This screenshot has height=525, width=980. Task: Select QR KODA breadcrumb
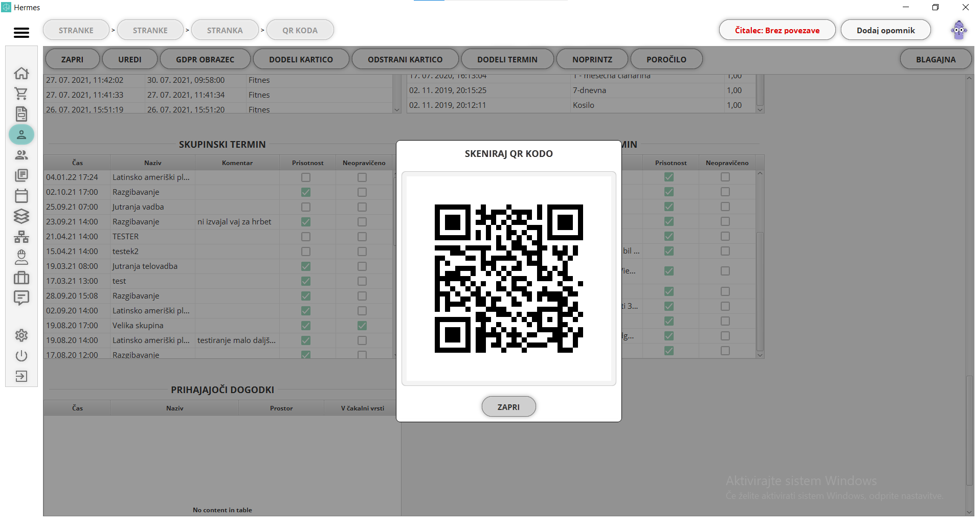tap(300, 30)
